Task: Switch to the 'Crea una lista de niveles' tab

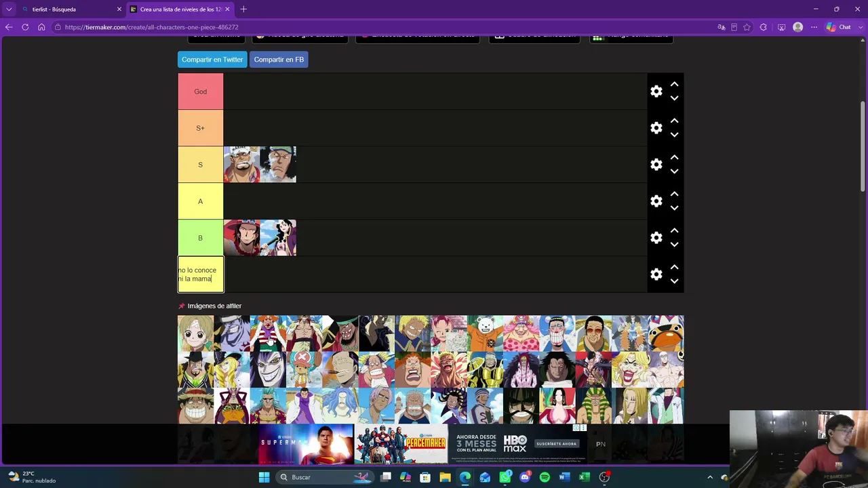Action: (180, 9)
